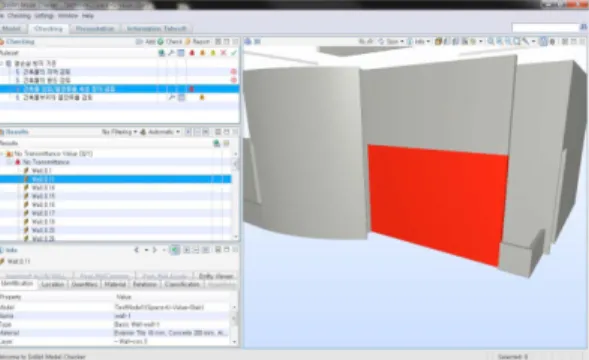
Task: Open the Material tab in the Info panel
Action: (x=115, y=284)
